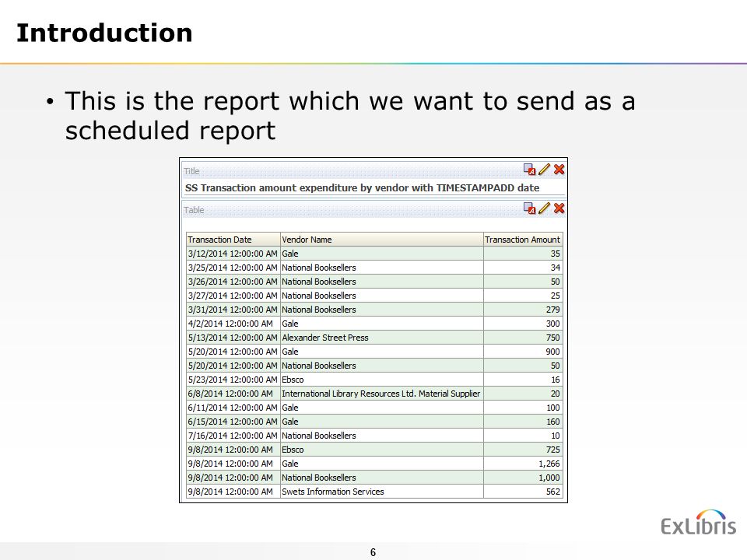Viewport: 747px width, 560px height.
Task: Click the format icon in Table section
Action: pos(529,208)
